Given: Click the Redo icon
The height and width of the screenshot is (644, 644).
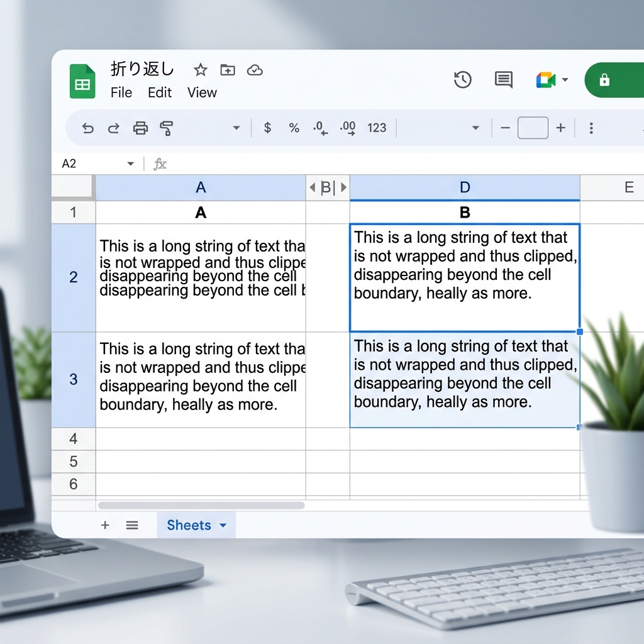Looking at the screenshot, I should (x=113, y=128).
